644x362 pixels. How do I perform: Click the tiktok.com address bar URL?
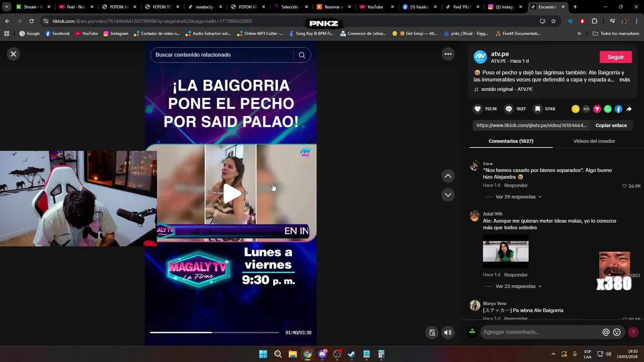pos(152,21)
